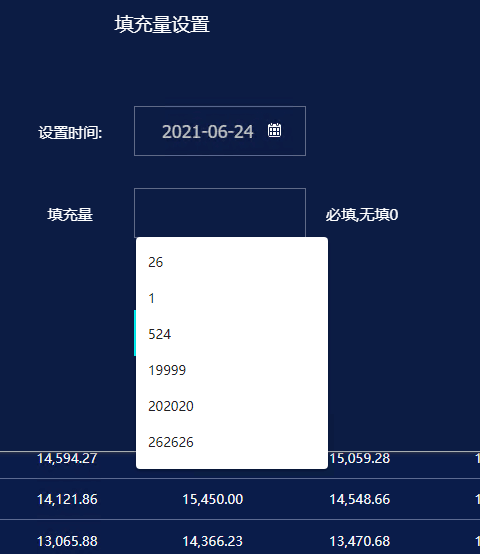Click table cell 15,059.28

(x=360, y=459)
